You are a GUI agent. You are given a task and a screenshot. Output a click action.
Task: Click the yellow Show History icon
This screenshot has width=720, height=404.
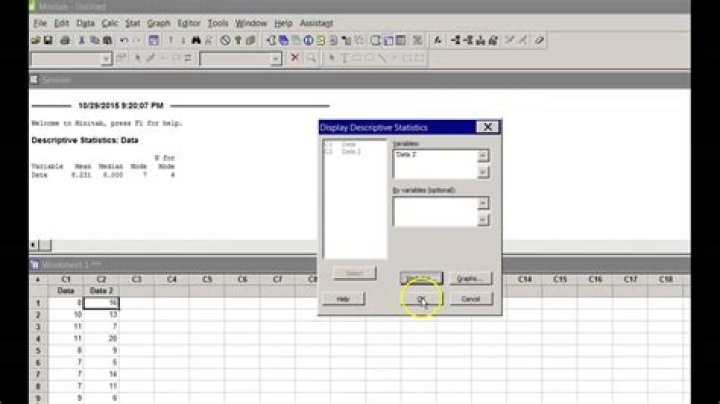pos(321,40)
